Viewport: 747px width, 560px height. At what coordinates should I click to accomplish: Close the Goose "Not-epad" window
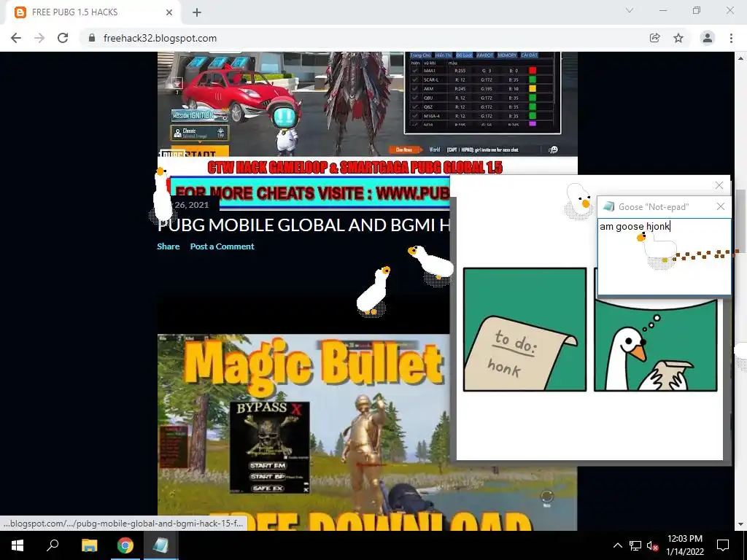(720, 206)
